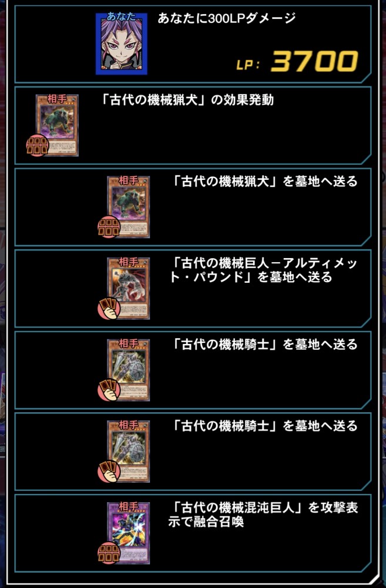This screenshot has width=386, height=588.
Task: View 古代の機械混沌巨人 fusion card thumbnail
Action: click(x=128, y=533)
